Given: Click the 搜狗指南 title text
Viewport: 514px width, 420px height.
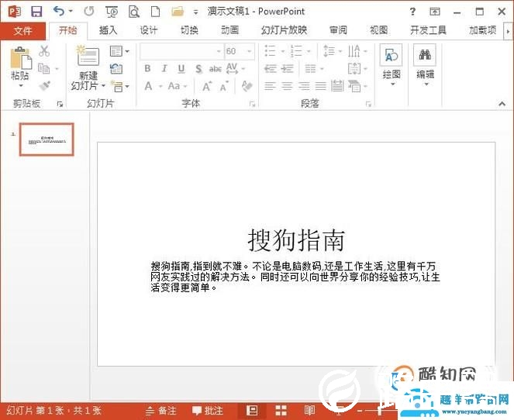Looking at the screenshot, I should tap(296, 240).
